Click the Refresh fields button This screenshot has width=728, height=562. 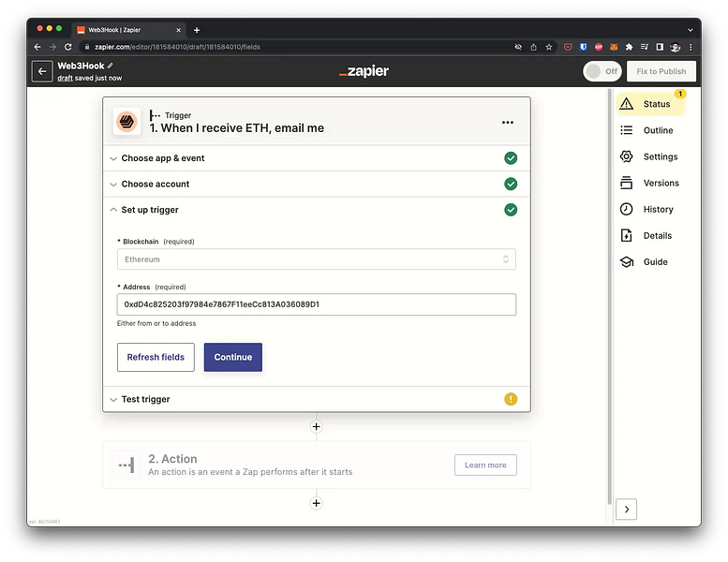coord(156,358)
